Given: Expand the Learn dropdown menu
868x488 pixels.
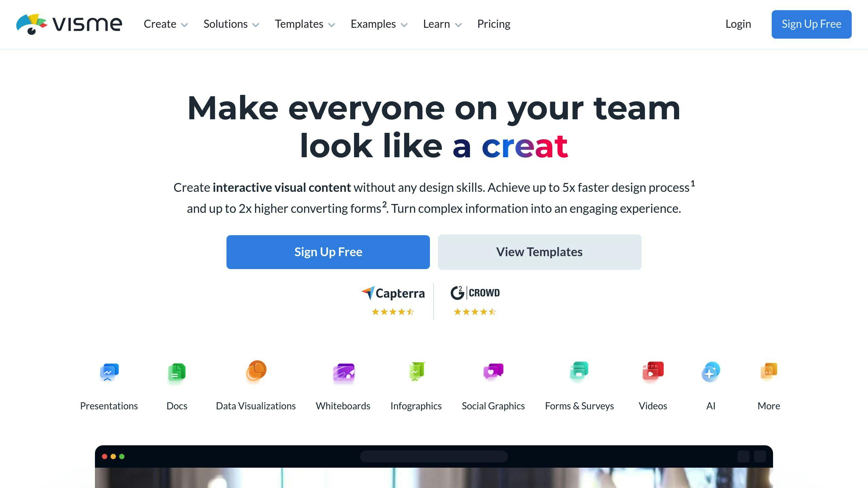Looking at the screenshot, I should (x=441, y=24).
